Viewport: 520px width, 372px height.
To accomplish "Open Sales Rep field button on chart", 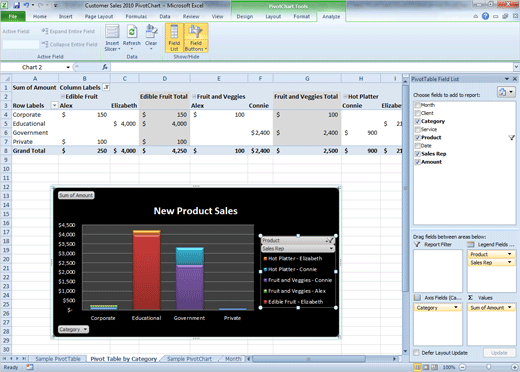I will [x=298, y=249].
